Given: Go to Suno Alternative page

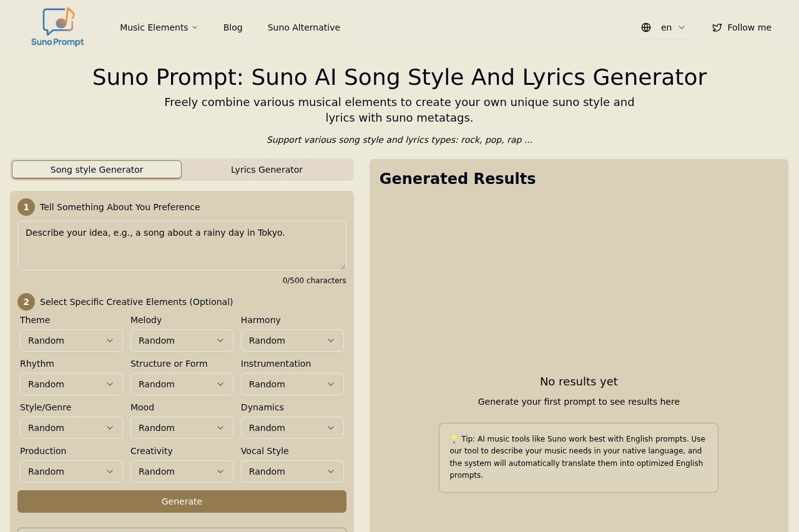Looking at the screenshot, I should (304, 27).
